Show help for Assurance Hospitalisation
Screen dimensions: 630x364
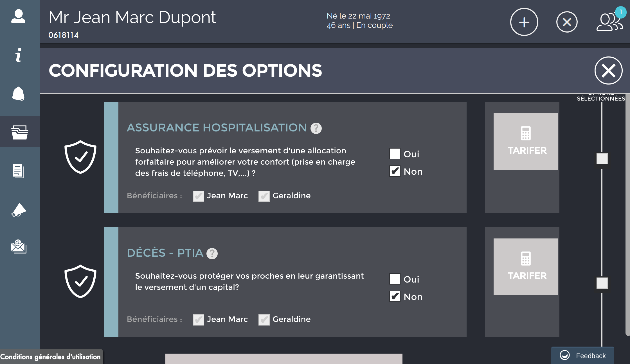coord(316,128)
